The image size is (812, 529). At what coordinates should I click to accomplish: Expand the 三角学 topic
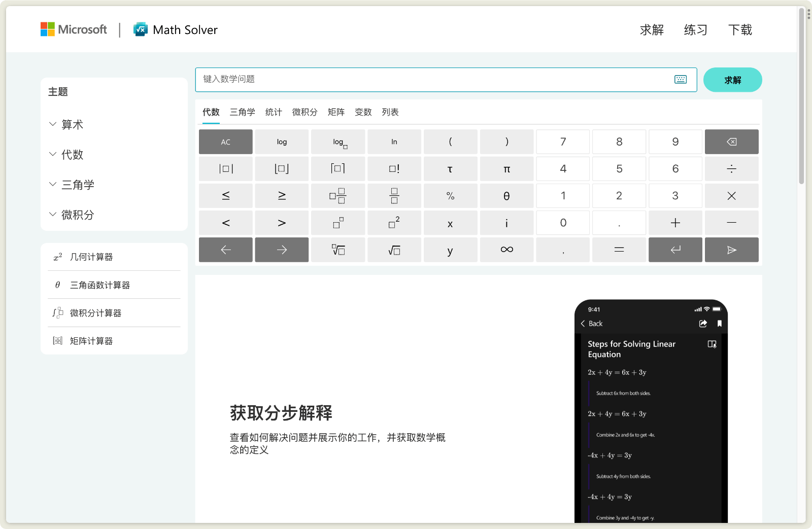(78, 185)
